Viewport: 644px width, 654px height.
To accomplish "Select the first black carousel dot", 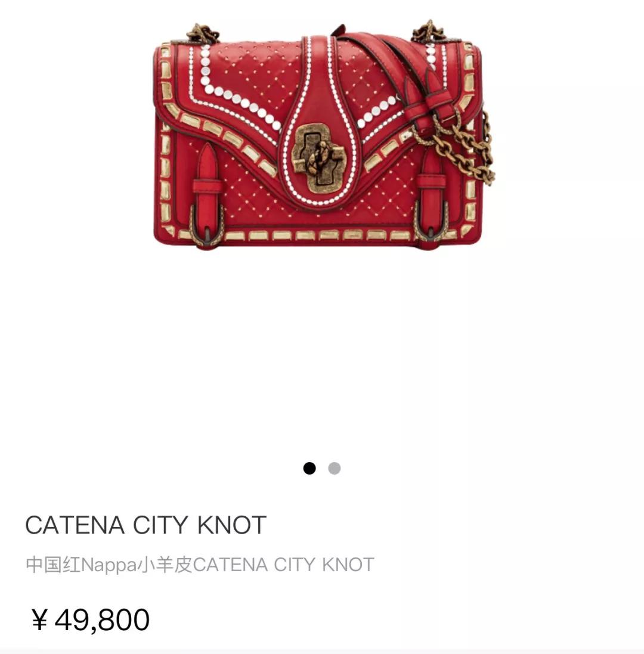I will [x=309, y=468].
